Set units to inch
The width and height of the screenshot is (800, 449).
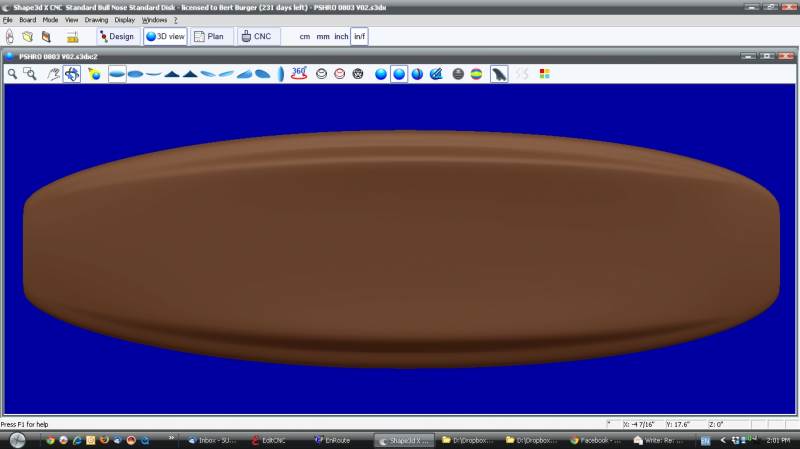point(341,37)
